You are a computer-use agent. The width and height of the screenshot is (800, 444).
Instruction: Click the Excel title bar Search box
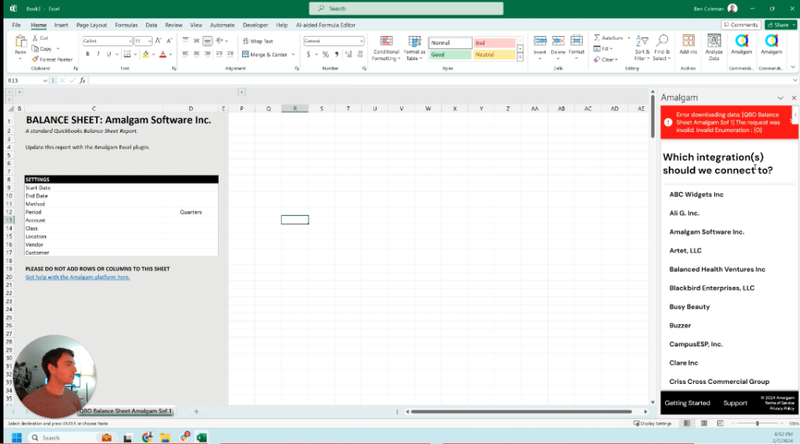[x=406, y=9]
